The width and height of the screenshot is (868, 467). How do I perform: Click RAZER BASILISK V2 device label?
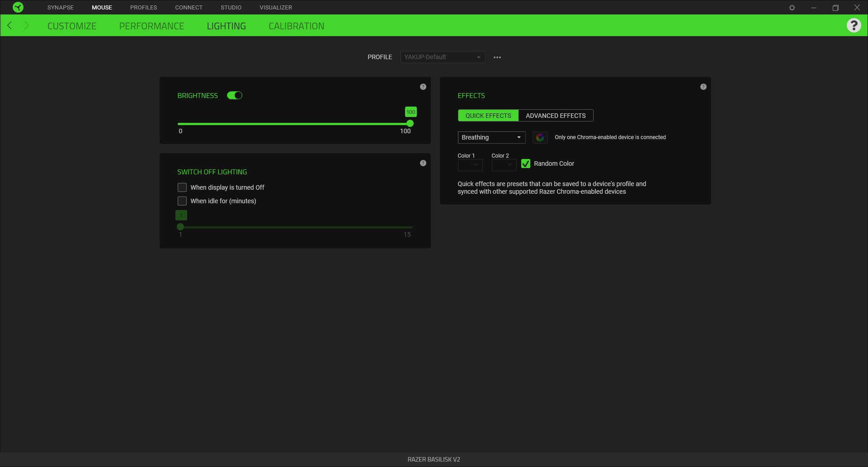pyautogui.click(x=434, y=459)
